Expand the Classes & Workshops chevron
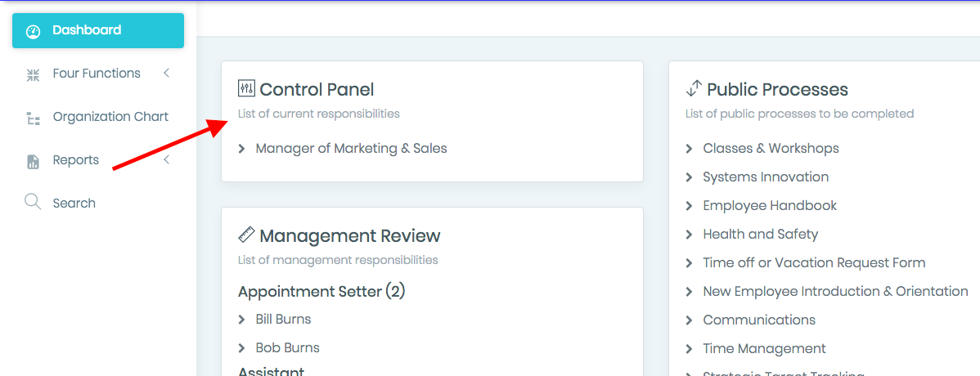 (690, 149)
